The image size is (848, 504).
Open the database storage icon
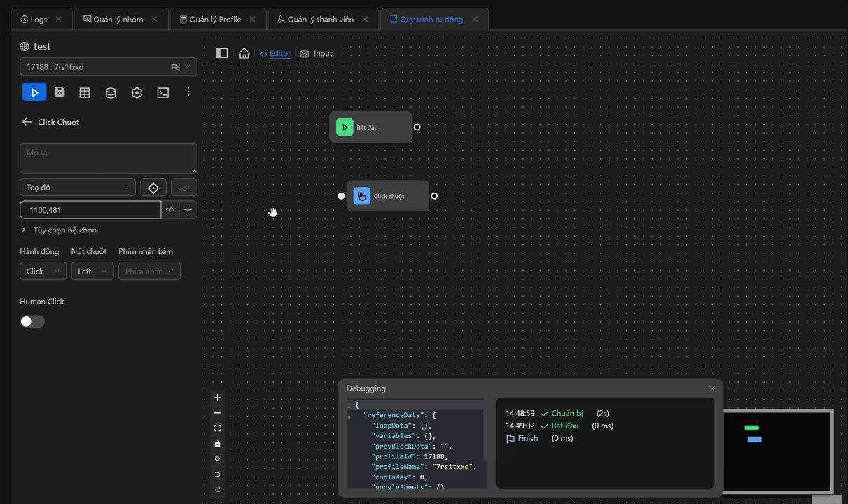111,92
